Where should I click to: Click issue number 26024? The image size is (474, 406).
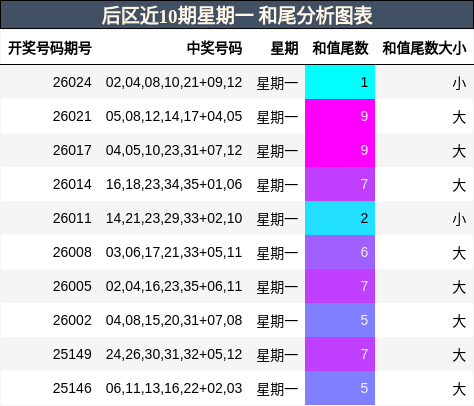coord(72,82)
